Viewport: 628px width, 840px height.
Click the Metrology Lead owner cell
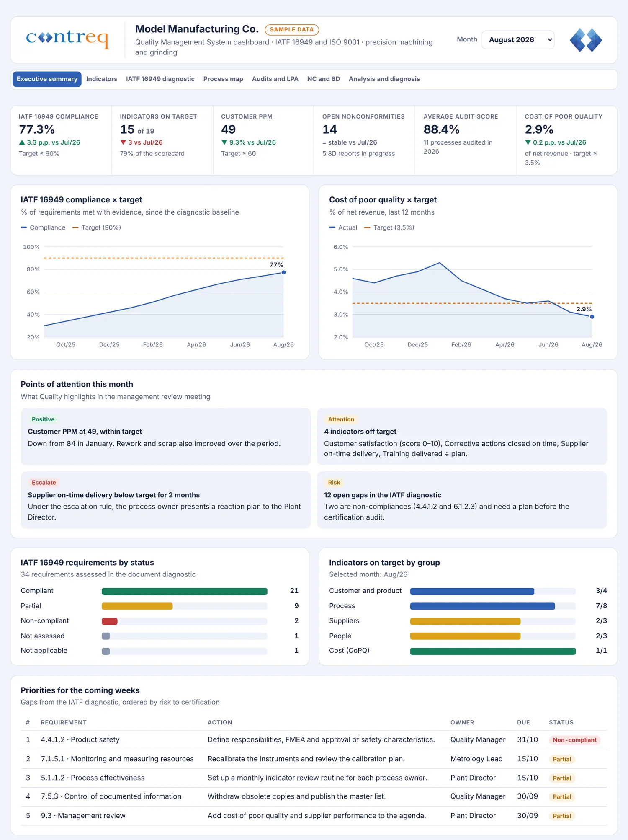pos(476,759)
